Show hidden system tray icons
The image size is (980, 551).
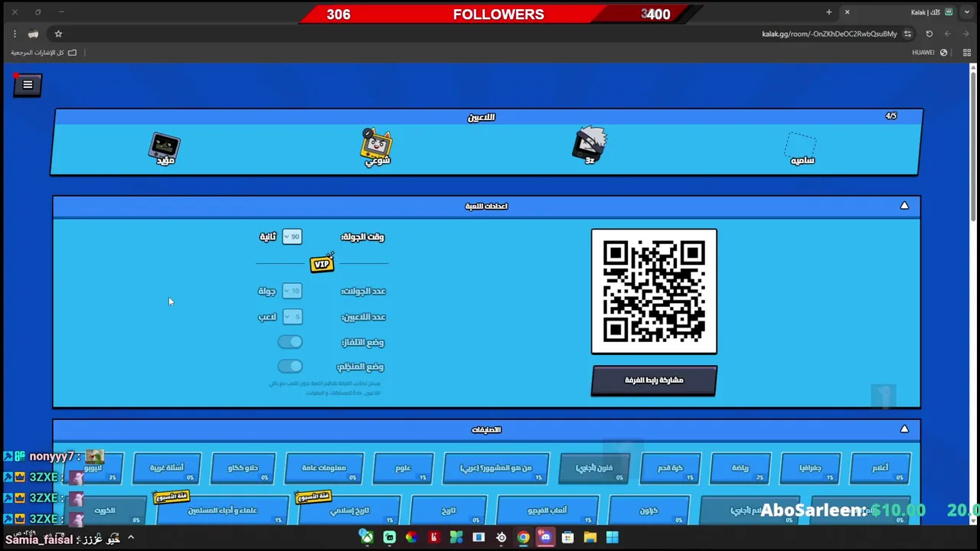pos(131,538)
